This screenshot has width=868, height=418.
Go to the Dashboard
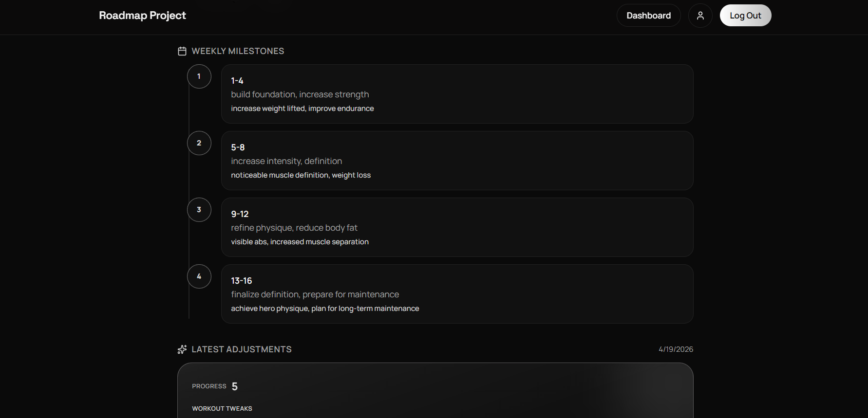pyautogui.click(x=648, y=16)
